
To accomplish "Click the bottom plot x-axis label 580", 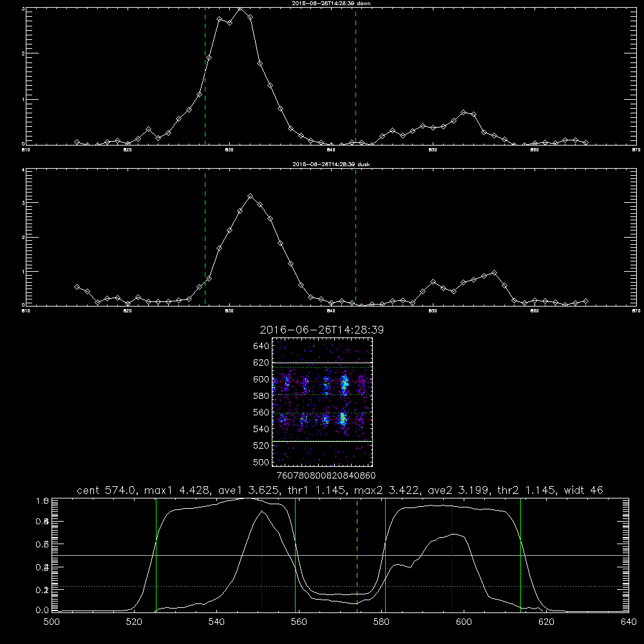I will point(381,622).
